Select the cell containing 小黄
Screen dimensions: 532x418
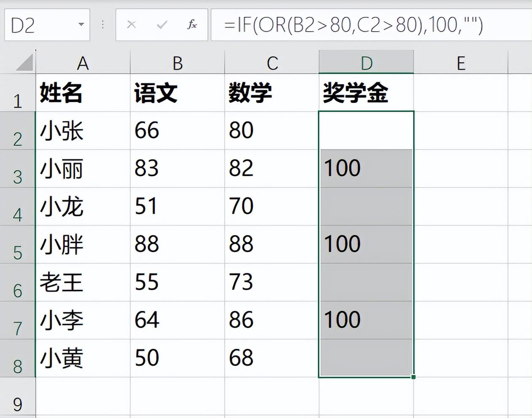(x=83, y=358)
